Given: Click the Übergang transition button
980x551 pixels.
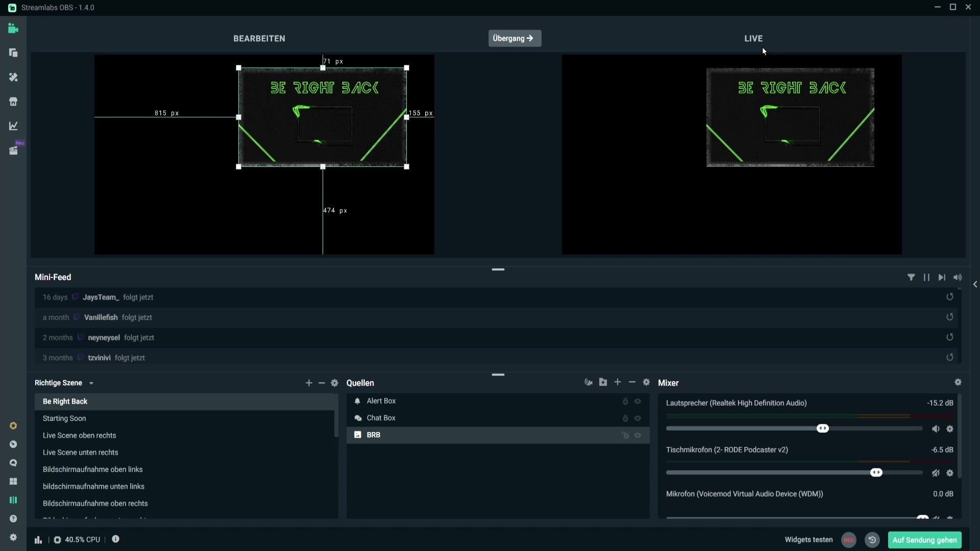Looking at the screenshot, I should coord(514,38).
